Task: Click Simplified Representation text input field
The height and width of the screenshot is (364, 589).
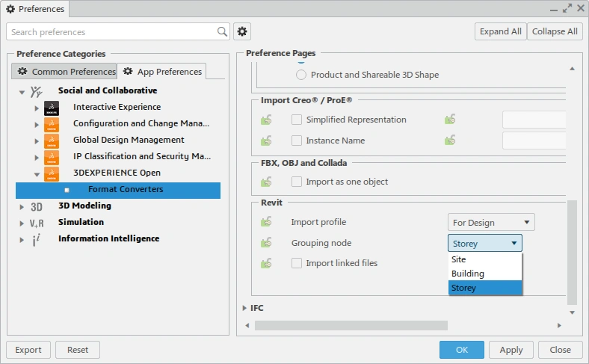Action: click(534, 120)
